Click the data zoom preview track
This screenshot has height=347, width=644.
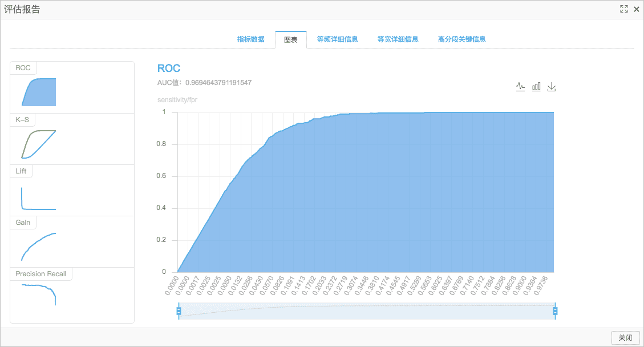pyautogui.click(x=367, y=311)
